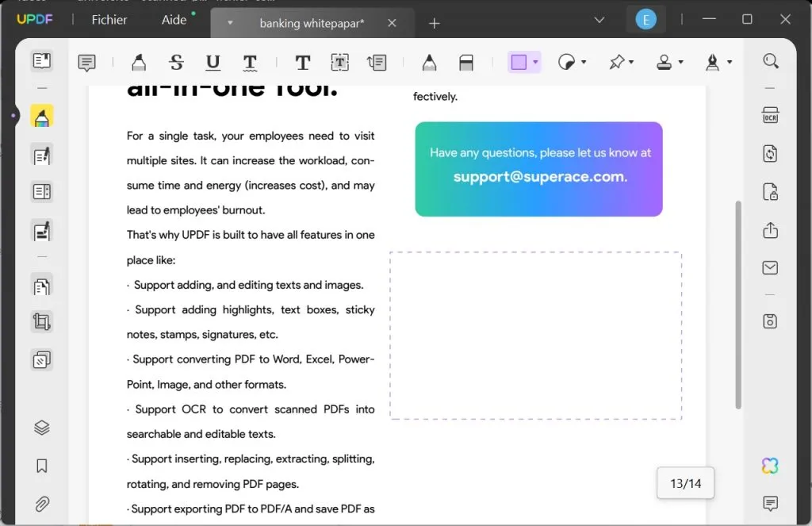Open the Organize pages tool in sidebar

tap(41, 286)
